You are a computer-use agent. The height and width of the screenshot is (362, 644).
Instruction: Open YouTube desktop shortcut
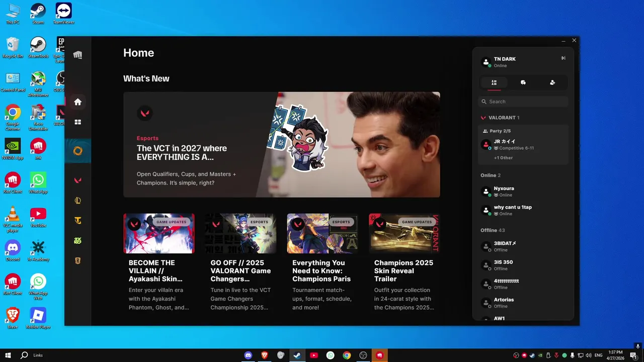(x=38, y=216)
